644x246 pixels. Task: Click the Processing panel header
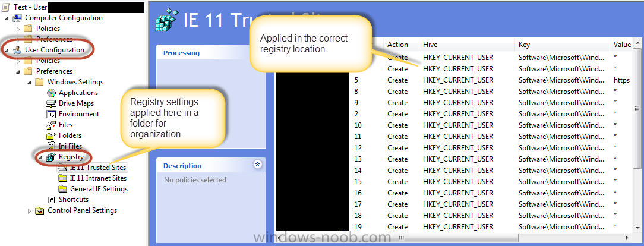tap(211, 53)
